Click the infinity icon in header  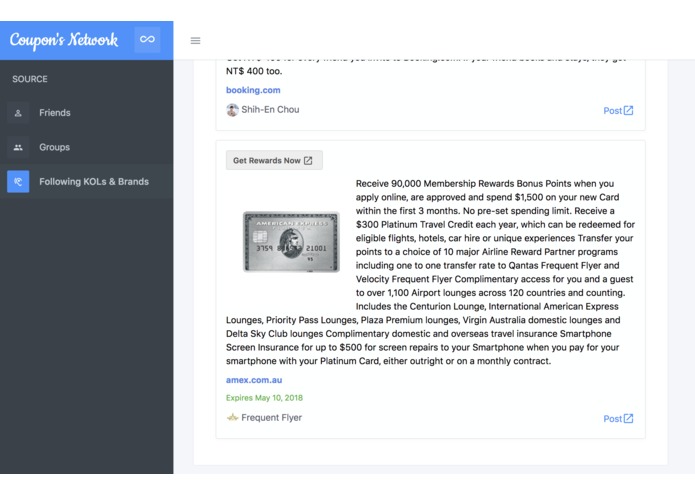147,39
